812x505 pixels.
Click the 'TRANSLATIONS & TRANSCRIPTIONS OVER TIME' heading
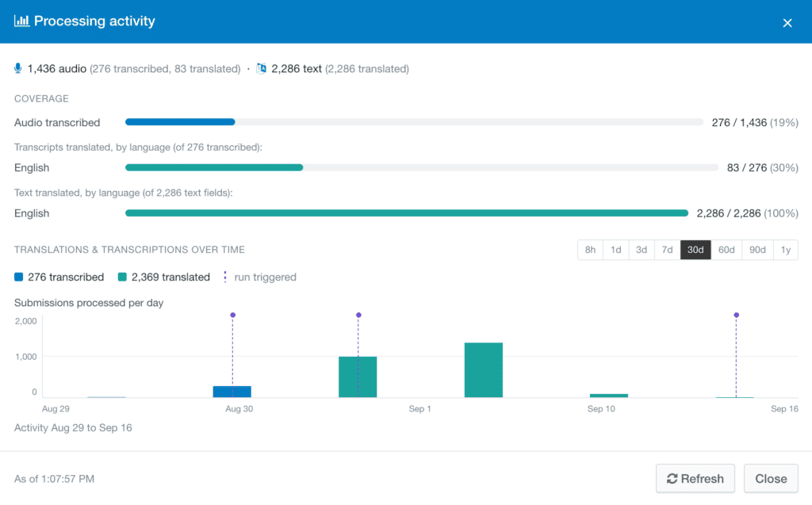129,250
